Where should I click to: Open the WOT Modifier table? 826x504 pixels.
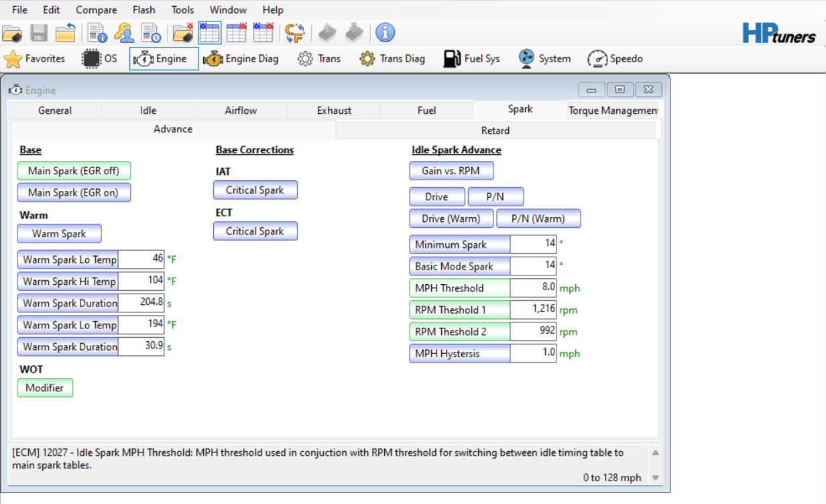(x=45, y=388)
